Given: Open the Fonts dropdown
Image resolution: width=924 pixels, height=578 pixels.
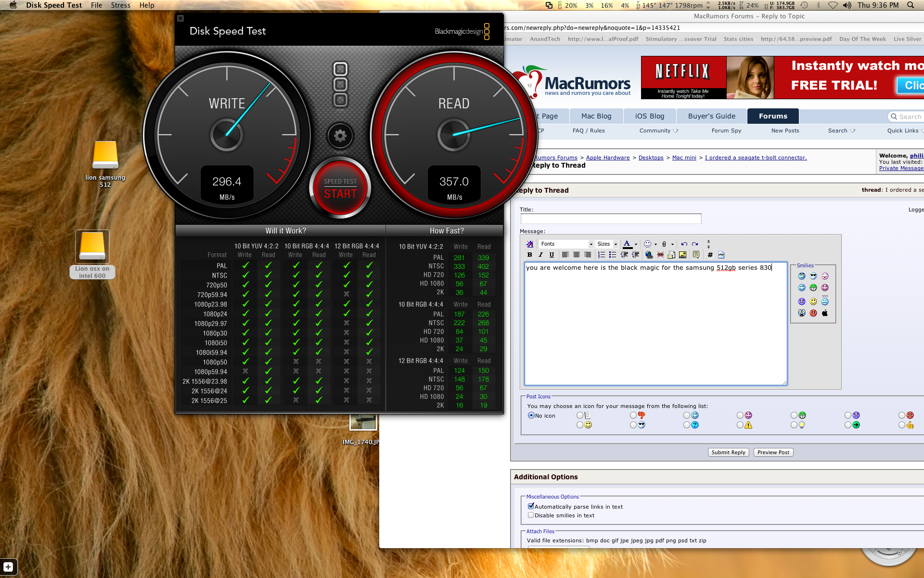Looking at the screenshot, I should (566, 244).
